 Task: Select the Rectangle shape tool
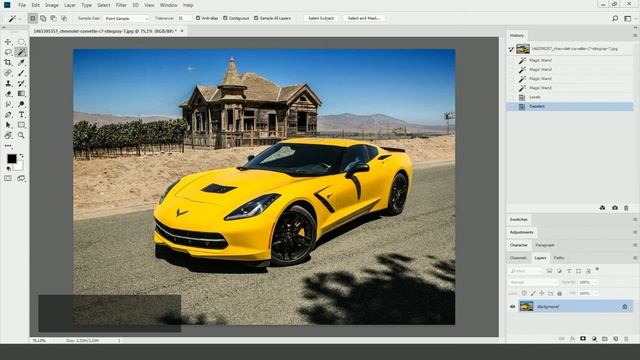(x=21, y=125)
